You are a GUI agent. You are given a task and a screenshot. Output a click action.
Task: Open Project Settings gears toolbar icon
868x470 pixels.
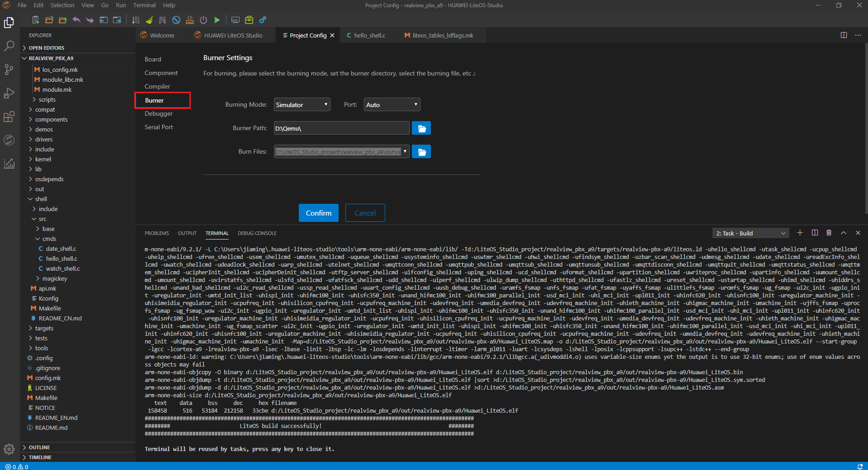(263, 20)
